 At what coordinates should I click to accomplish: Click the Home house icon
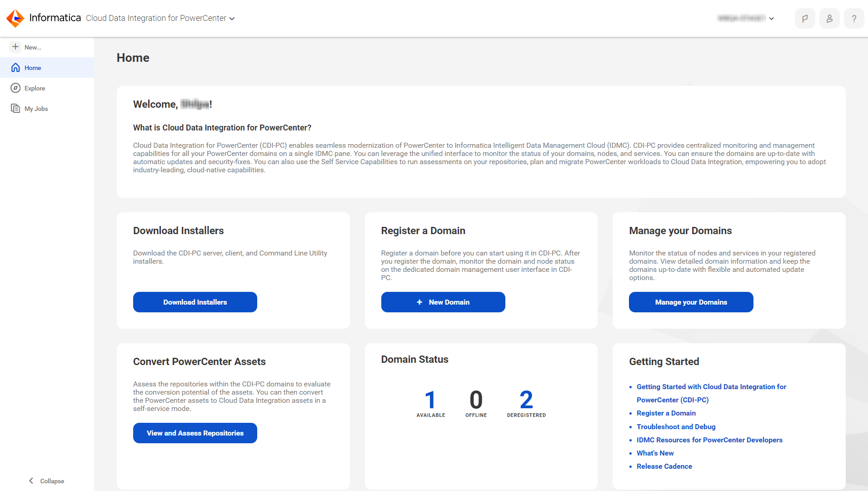pyautogui.click(x=15, y=68)
